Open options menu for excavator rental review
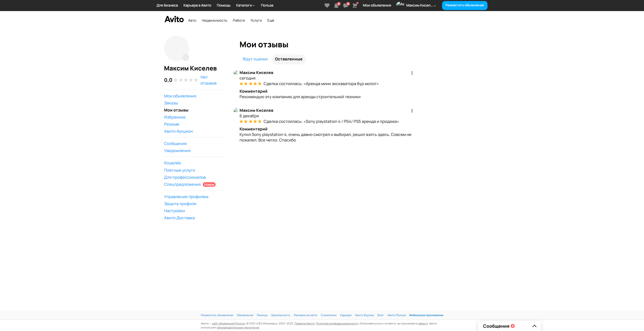The image size is (644, 331). (412, 73)
